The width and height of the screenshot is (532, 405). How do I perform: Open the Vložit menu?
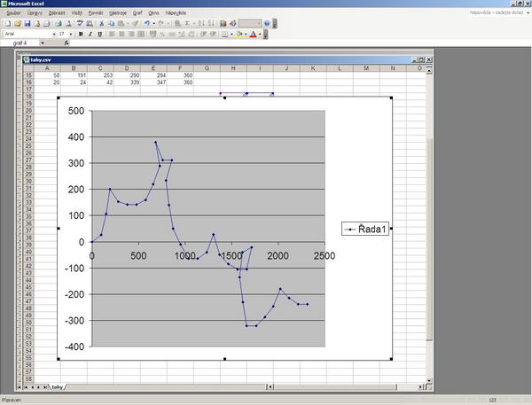76,13
